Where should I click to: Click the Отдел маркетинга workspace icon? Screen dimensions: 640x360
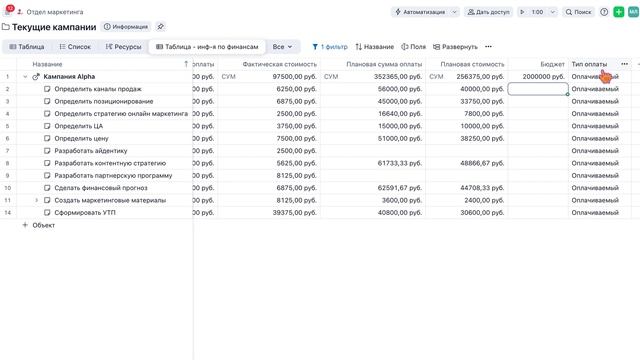(x=20, y=12)
